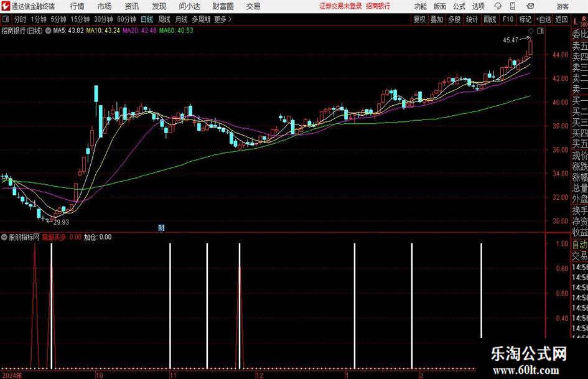This screenshot has height=379, width=588.
Task: Click the 现价 row in quote panel
Action: [x=580, y=156]
